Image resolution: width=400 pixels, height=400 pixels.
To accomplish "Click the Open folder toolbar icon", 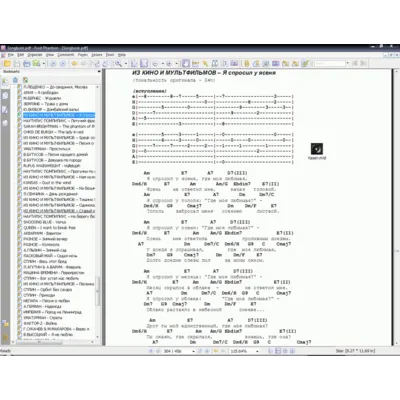I will click(x=7, y=63).
